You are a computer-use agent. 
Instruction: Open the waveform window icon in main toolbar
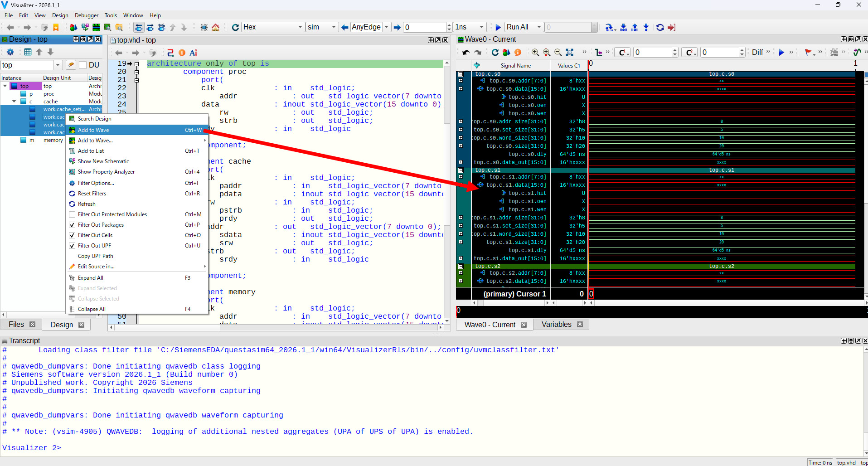click(x=96, y=27)
